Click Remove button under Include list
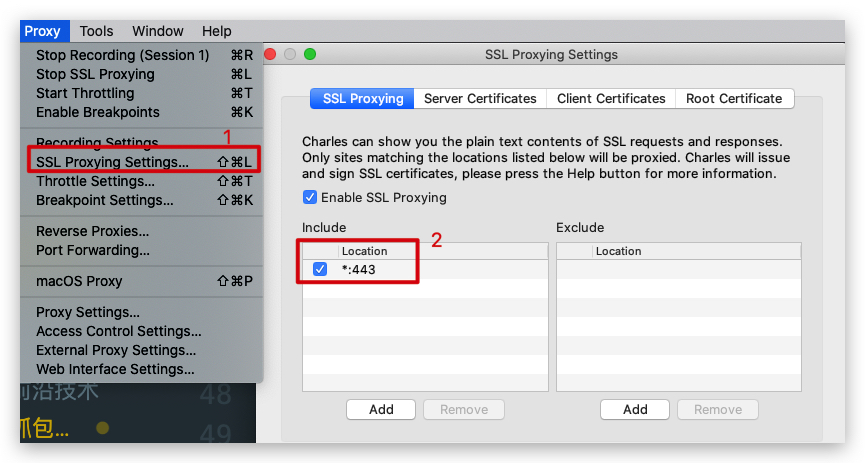This screenshot has width=865, height=463. (x=464, y=409)
